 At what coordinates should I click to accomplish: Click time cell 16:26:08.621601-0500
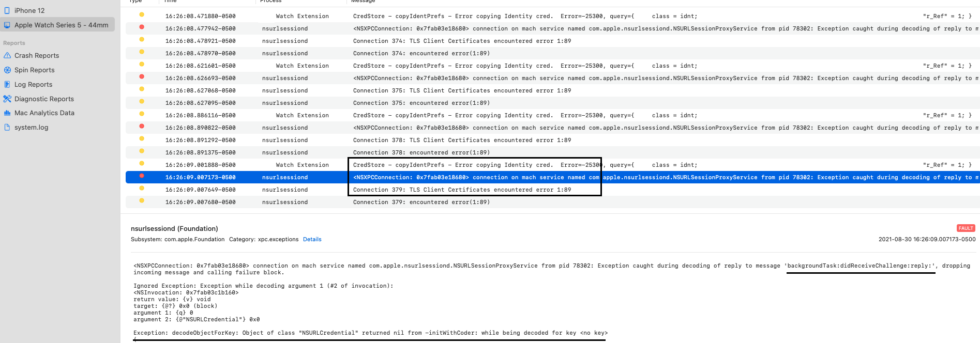point(201,66)
